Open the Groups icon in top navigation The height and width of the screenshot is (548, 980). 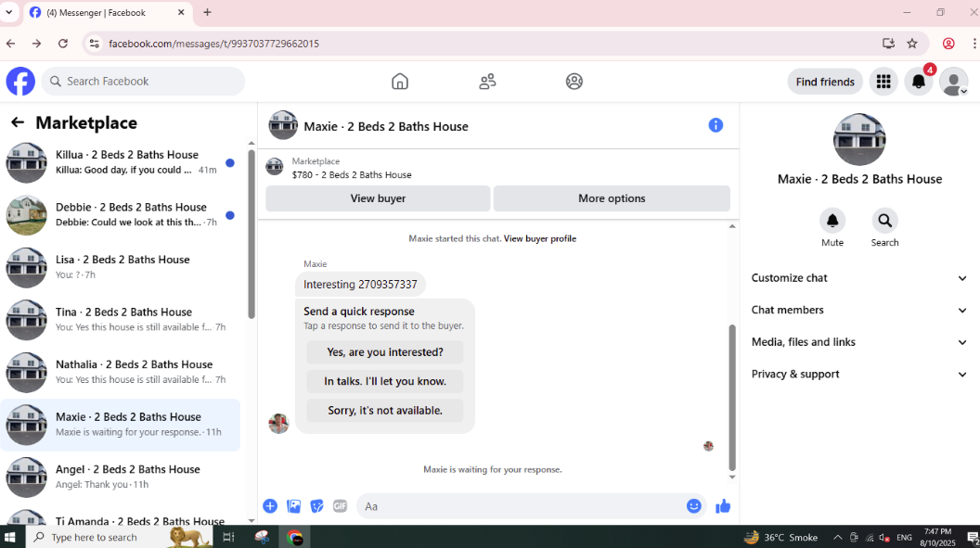tap(574, 82)
